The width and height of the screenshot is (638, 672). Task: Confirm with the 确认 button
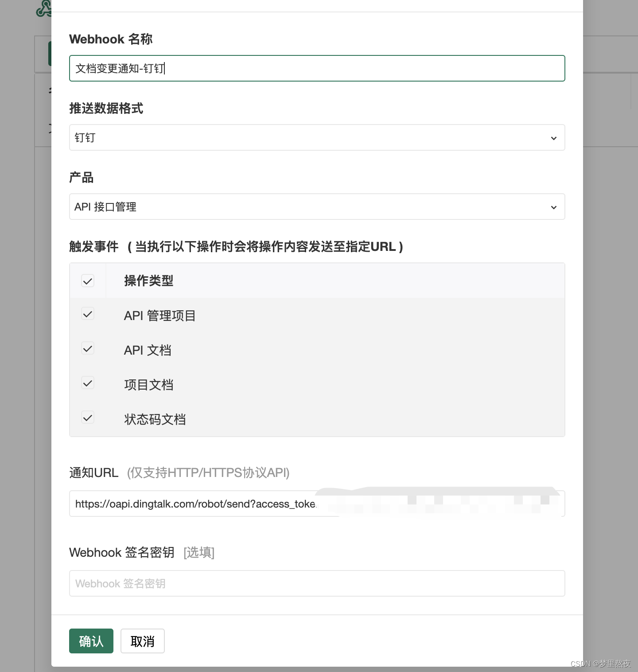(91, 641)
